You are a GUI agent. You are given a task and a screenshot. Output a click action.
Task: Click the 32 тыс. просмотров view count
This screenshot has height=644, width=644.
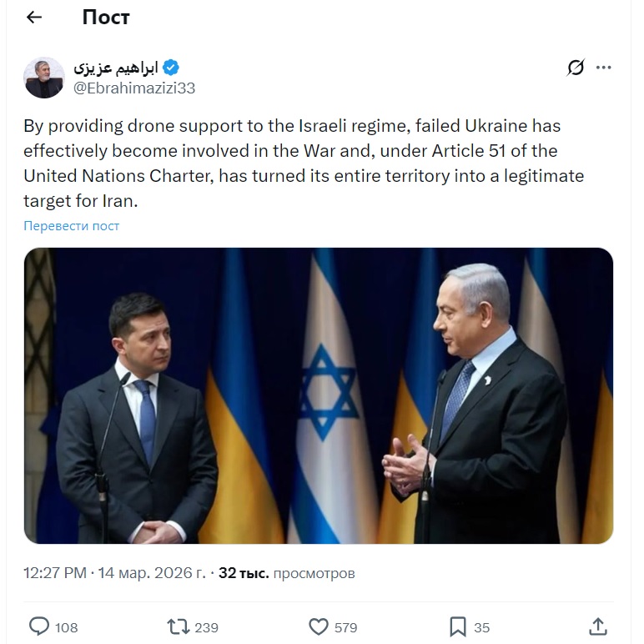tap(286, 574)
